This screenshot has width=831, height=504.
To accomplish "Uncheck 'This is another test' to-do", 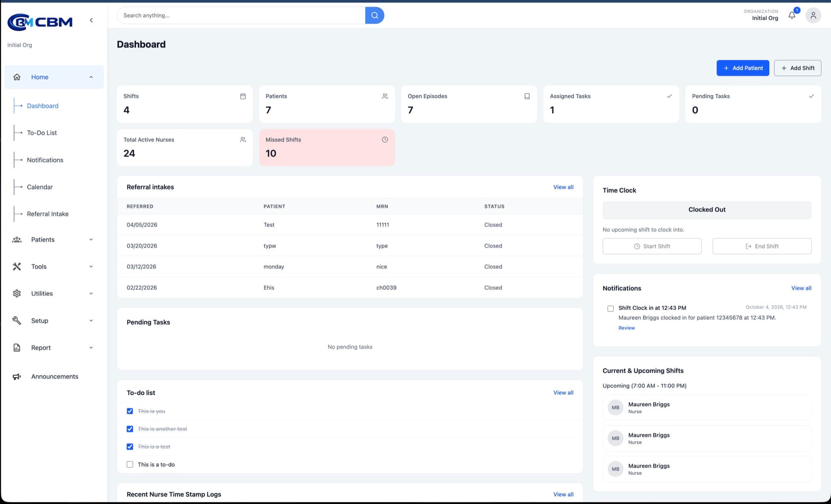I will tap(130, 429).
